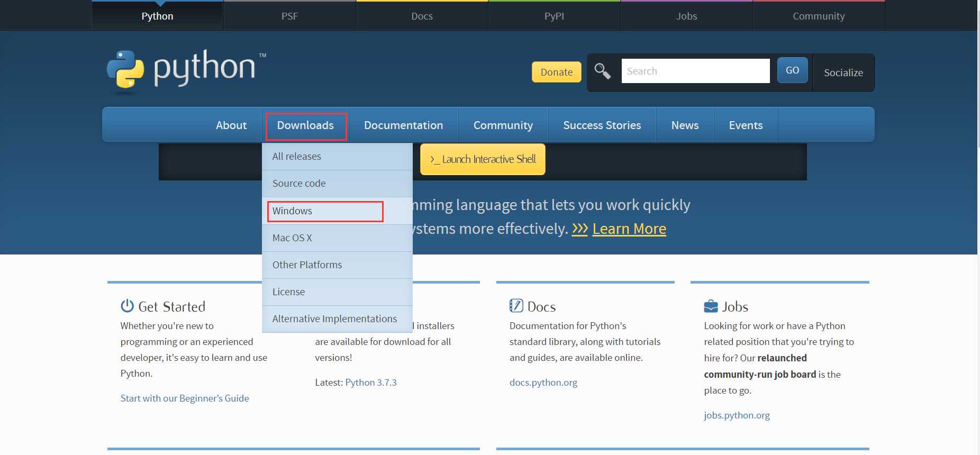Image resolution: width=980 pixels, height=455 pixels.
Task: Choose Mac OS X in Downloads dropdown
Action: [337, 238]
